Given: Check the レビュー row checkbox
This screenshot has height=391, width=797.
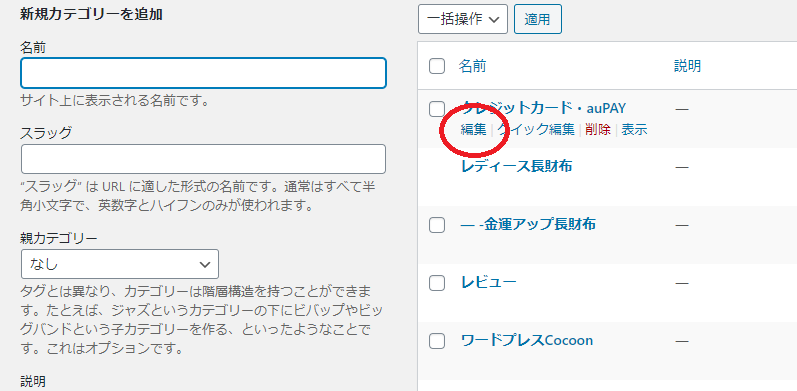Looking at the screenshot, I should (x=437, y=283).
